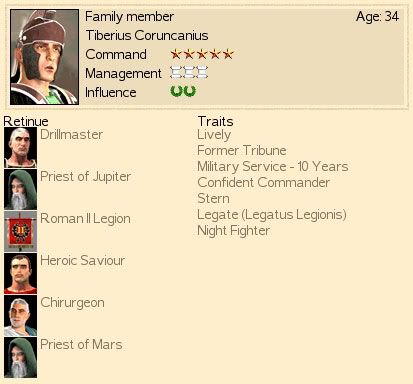Click the Heroic Saviour portrait icon

coord(20,273)
